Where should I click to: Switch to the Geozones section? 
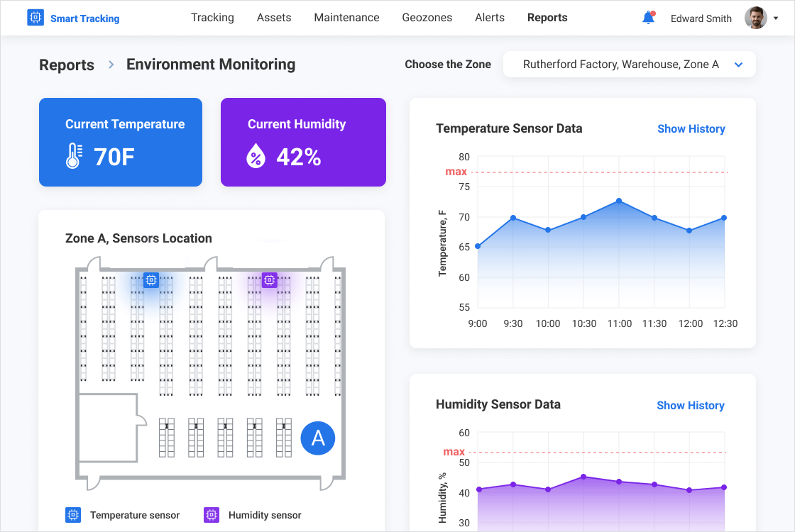click(427, 18)
